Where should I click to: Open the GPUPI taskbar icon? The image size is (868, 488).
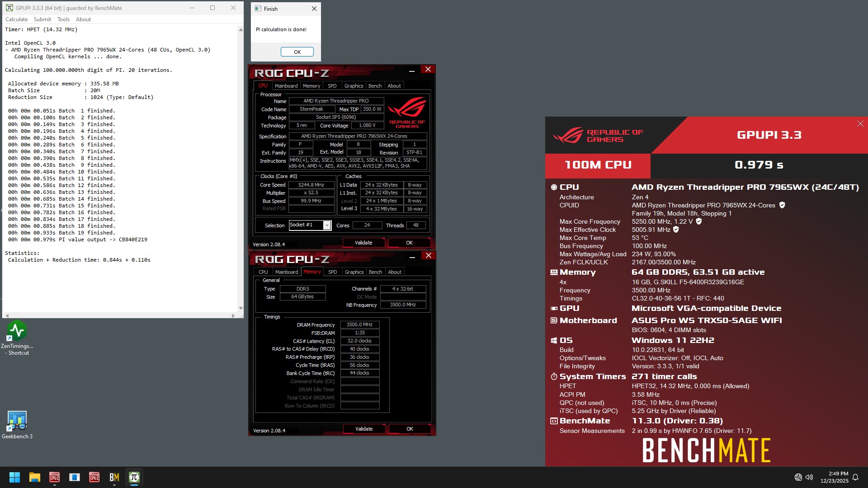[x=134, y=477]
